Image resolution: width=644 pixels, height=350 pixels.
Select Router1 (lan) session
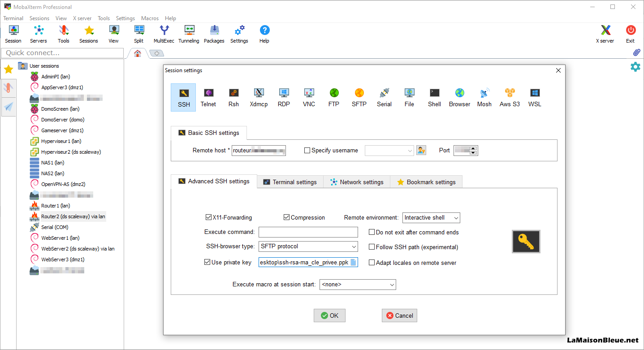click(x=56, y=206)
